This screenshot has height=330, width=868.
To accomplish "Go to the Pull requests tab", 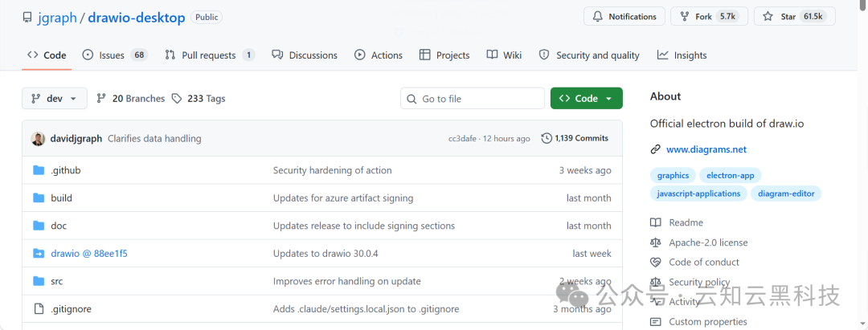I will point(210,55).
